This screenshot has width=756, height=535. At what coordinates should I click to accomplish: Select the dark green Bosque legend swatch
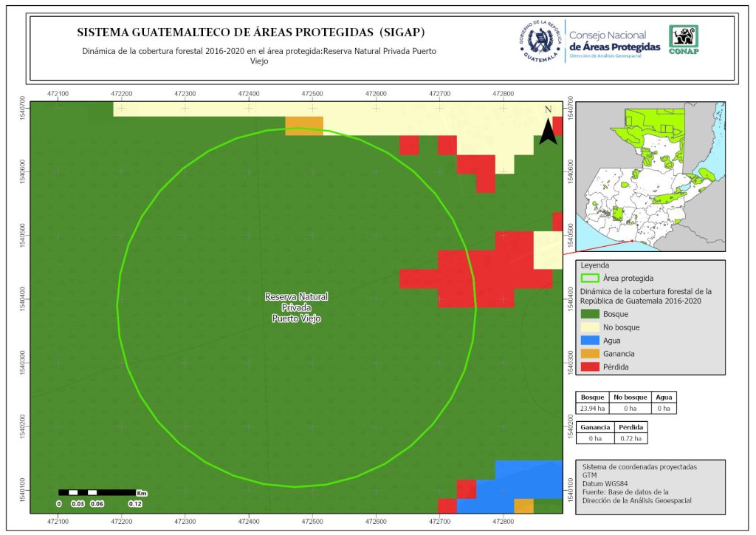(590, 313)
